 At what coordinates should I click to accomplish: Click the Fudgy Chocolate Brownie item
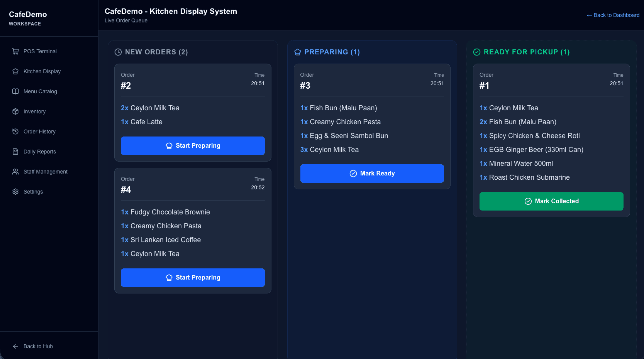pyautogui.click(x=165, y=212)
